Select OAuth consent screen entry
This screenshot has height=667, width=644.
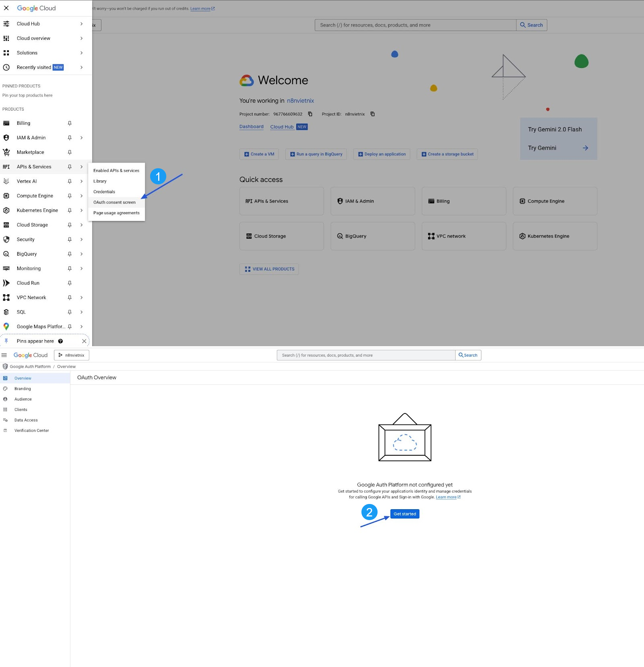116,202
